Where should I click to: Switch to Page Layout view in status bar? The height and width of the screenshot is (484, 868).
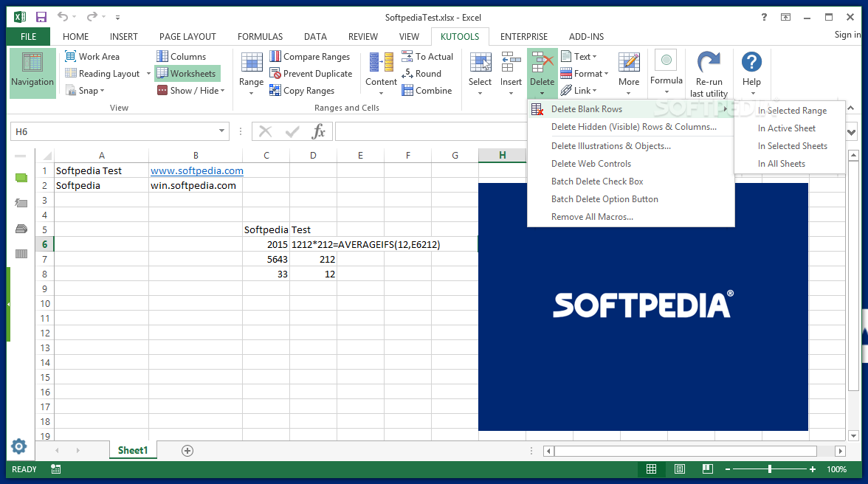tap(680, 469)
